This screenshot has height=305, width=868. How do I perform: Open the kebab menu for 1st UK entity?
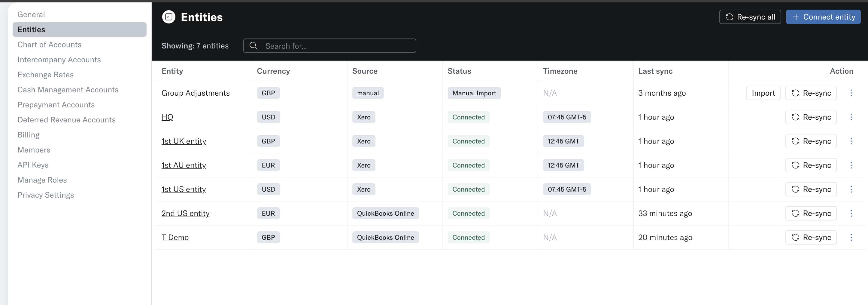[x=851, y=141]
